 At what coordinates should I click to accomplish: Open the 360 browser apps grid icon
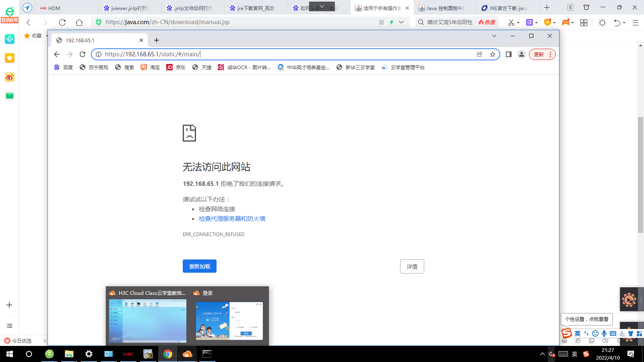point(584,23)
